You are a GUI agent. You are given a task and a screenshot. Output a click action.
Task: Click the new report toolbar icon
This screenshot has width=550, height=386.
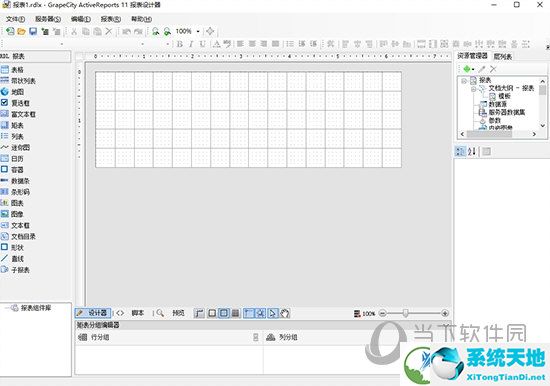point(10,32)
